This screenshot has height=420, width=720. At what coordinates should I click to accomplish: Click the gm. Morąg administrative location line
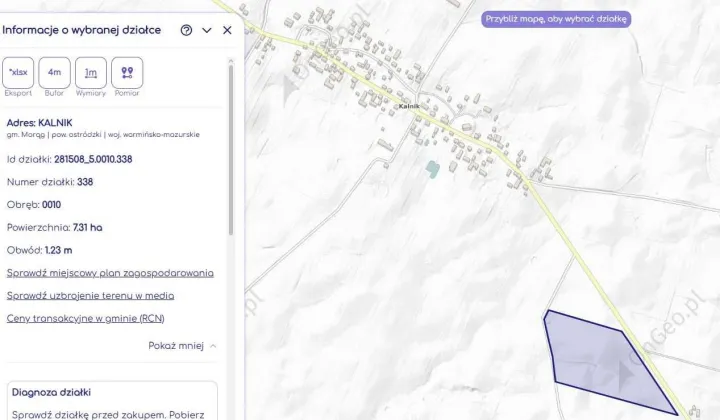coord(103,134)
